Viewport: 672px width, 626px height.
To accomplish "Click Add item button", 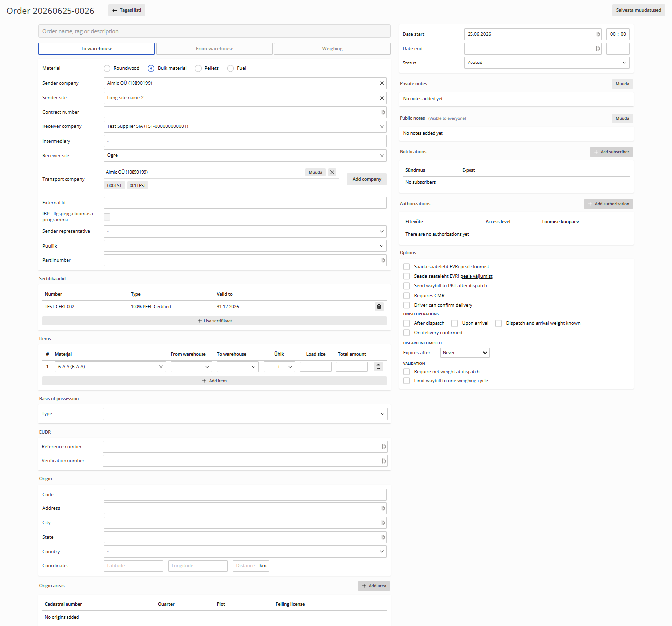I will pos(214,381).
